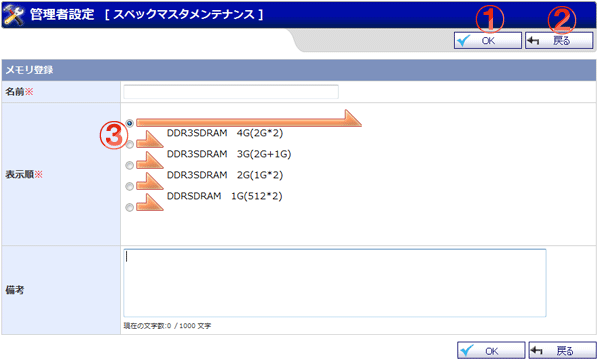The width and height of the screenshot is (600, 362).
Task: Click the top OK button
Action: pyautogui.click(x=488, y=41)
